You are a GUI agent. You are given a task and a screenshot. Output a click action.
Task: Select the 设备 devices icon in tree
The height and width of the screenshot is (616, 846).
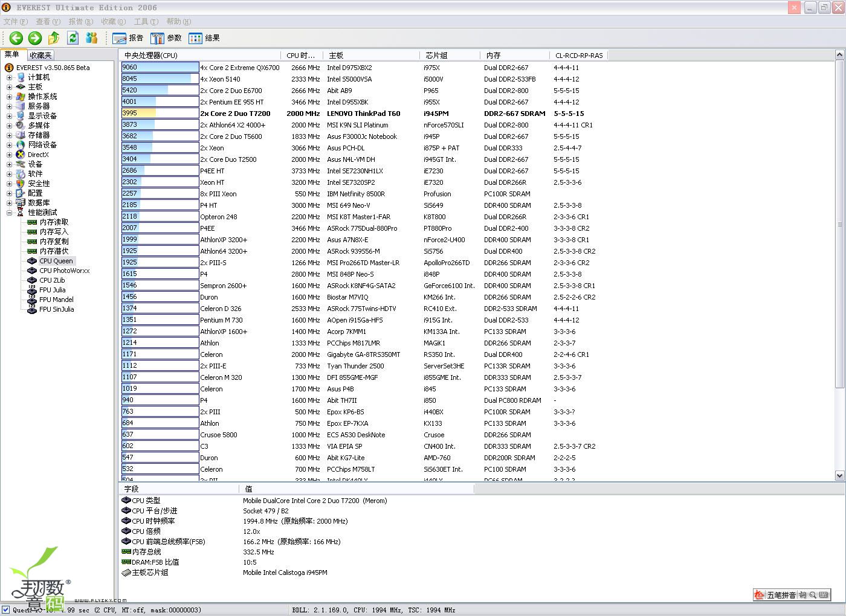(x=21, y=164)
